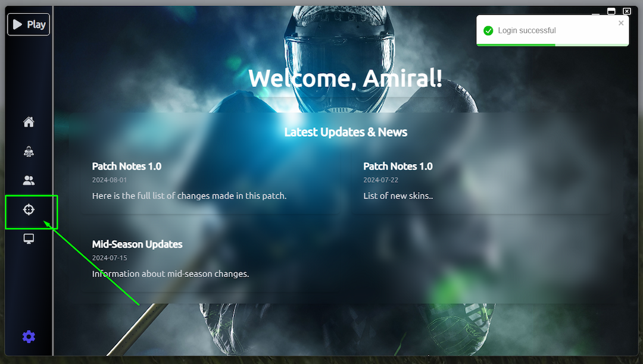Dismiss the Login successful notification
Screen dimensions: 643x364
[x=621, y=23]
